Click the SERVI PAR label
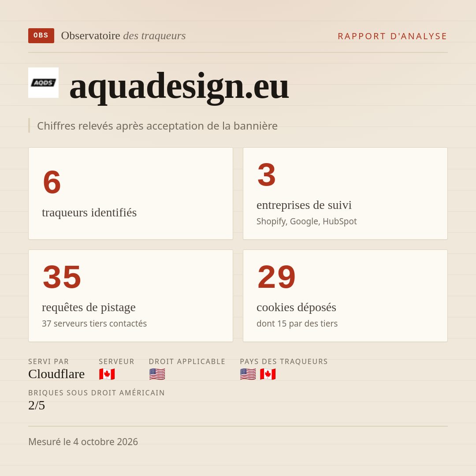Image resolution: width=476 pixels, height=476 pixels. coord(48,361)
